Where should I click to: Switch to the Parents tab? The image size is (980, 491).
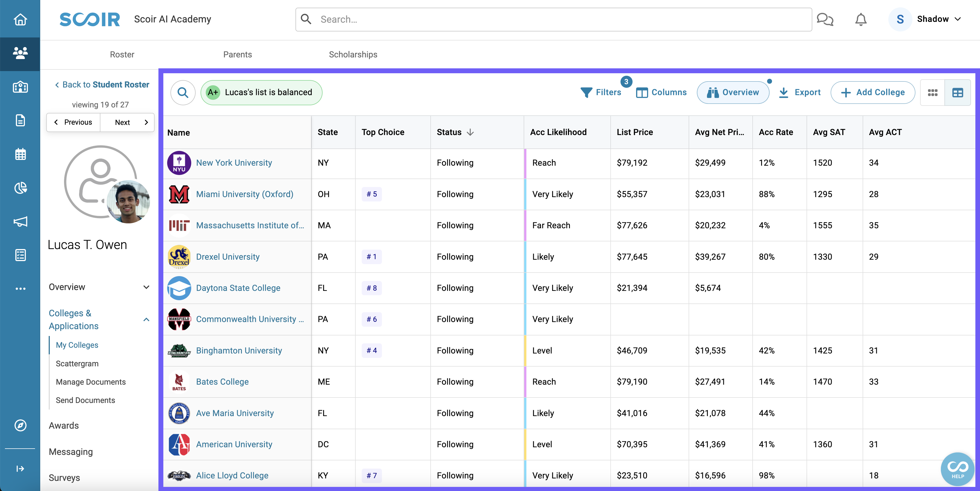237,54
